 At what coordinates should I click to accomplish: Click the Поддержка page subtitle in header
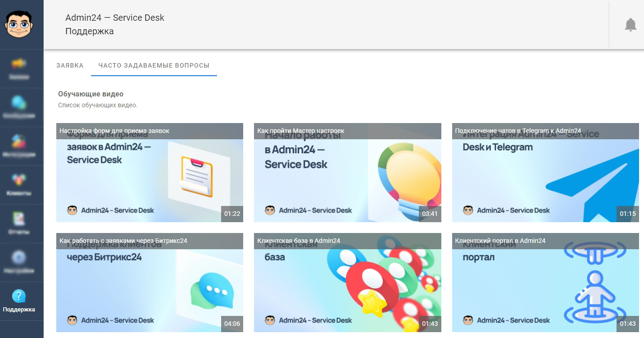89,32
